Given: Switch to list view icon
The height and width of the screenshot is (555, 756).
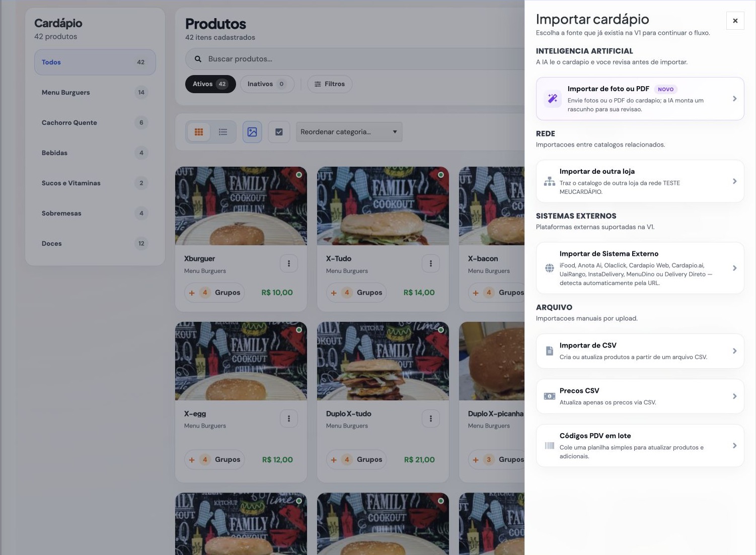Looking at the screenshot, I should click(x=223, y=132).
